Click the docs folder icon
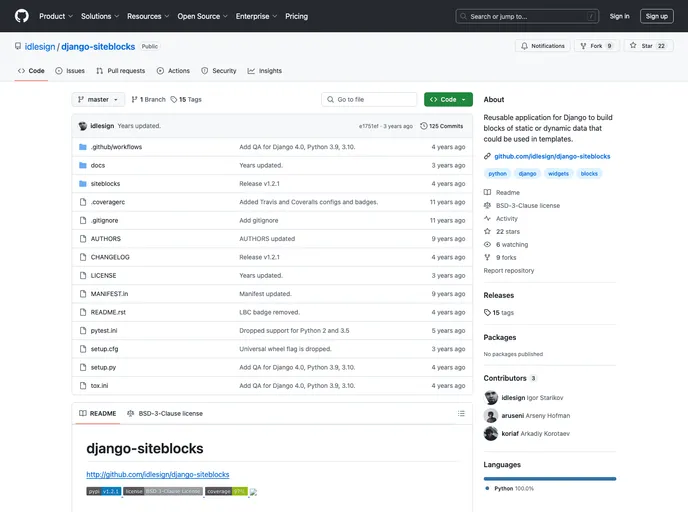Image resolution: width=688 pixels, height=512 pixels. coord(82,165)
